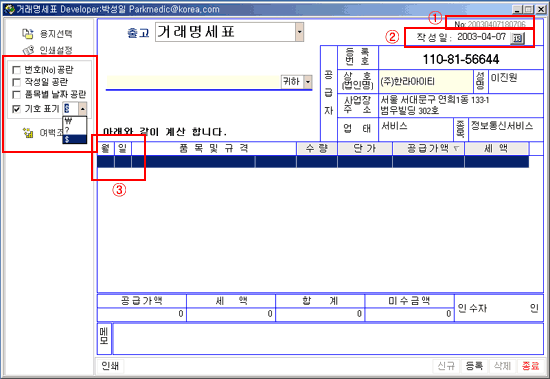This screenshot has width=550, height=379.
Task: Enable the 작성일 공란 checkbox
Action: tap(16, 82)
